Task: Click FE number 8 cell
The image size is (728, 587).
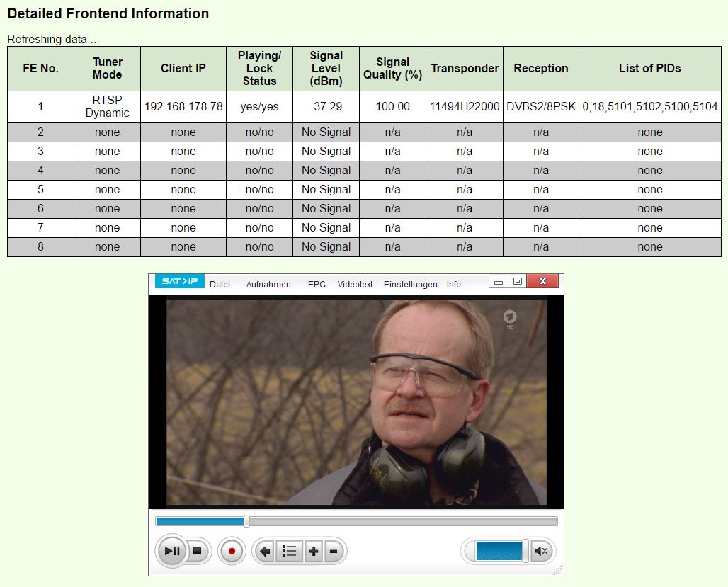Action: pyautogui.click(x=41, y=246)
